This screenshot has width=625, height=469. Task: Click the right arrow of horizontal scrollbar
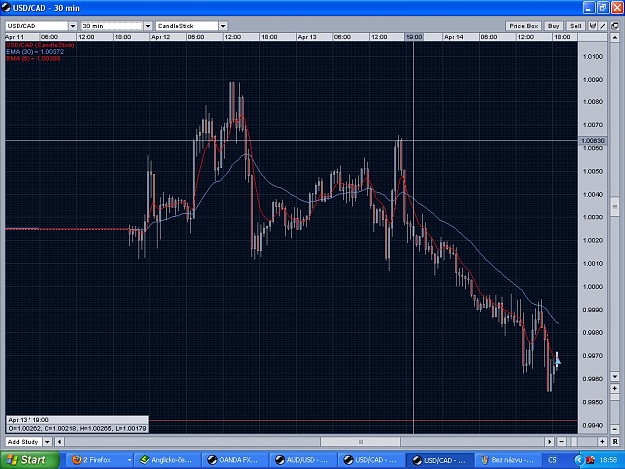(550, 442)
